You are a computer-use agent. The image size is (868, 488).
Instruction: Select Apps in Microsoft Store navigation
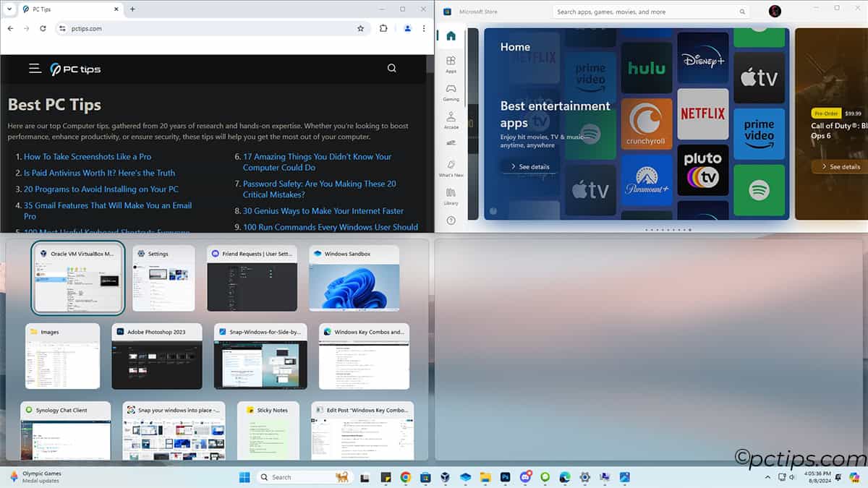point(451,64)
